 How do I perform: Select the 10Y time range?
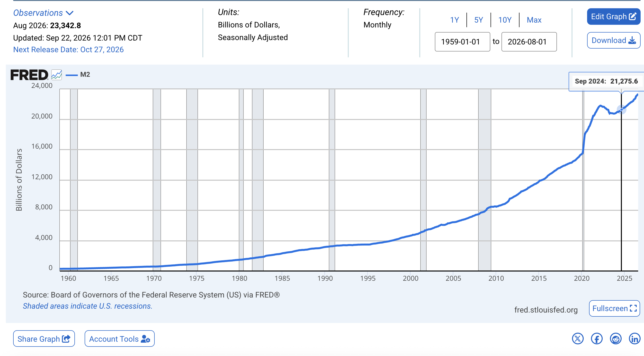coord(505,20)
